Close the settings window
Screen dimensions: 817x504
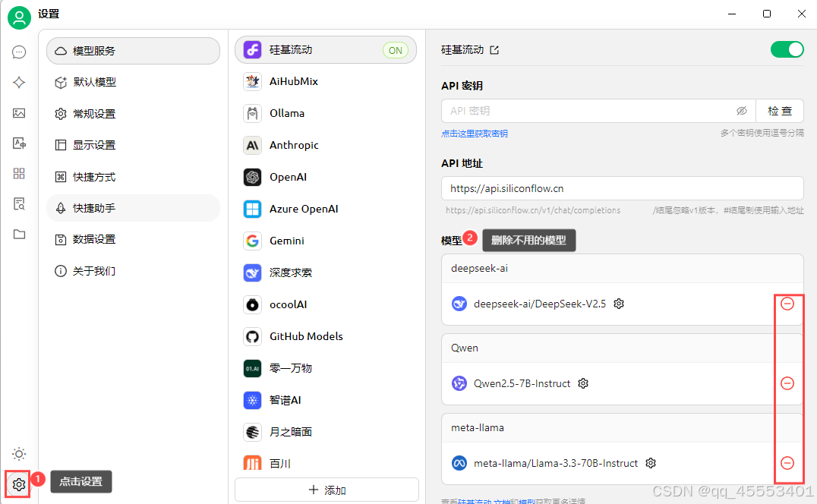tap(801, 14)
